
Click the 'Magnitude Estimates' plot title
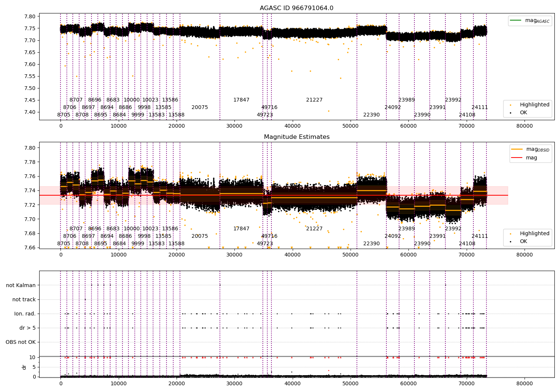[296, 137]
